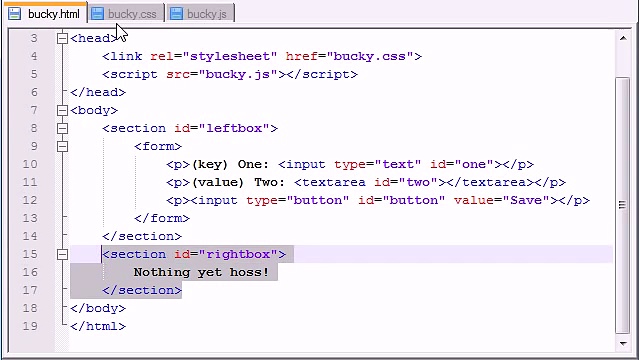Click the save icon on bucky.html tab

tap(15, 13)
